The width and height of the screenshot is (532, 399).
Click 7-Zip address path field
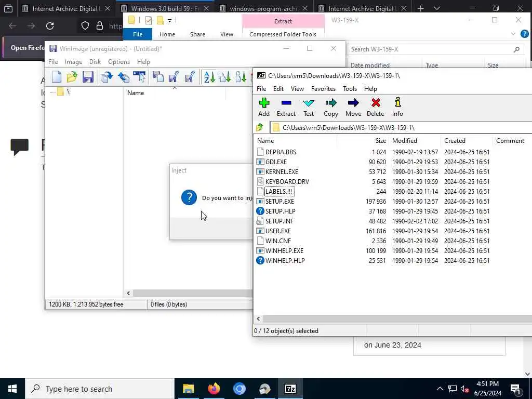[x=402, y=128]
